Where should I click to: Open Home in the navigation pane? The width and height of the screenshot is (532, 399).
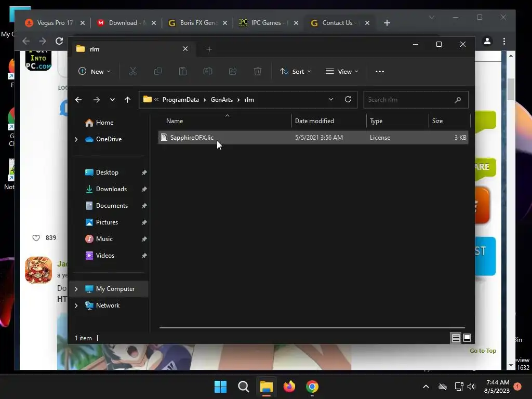click(104, 123)
